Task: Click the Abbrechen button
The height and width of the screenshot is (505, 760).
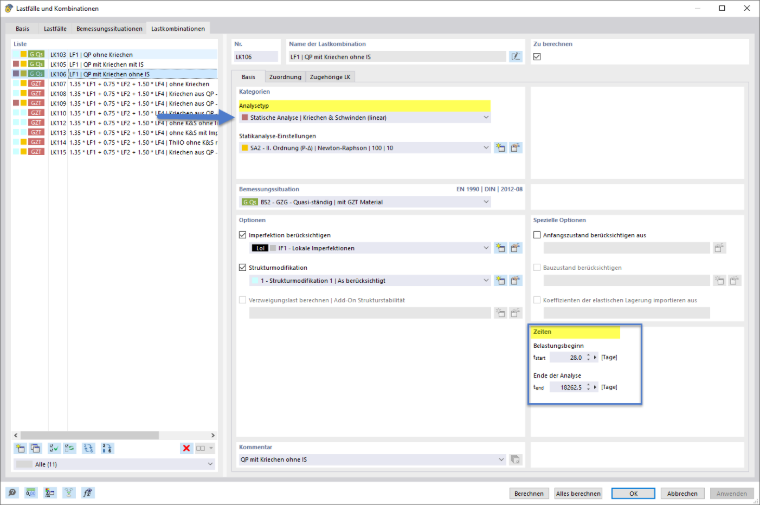Action: click(682, 493)
